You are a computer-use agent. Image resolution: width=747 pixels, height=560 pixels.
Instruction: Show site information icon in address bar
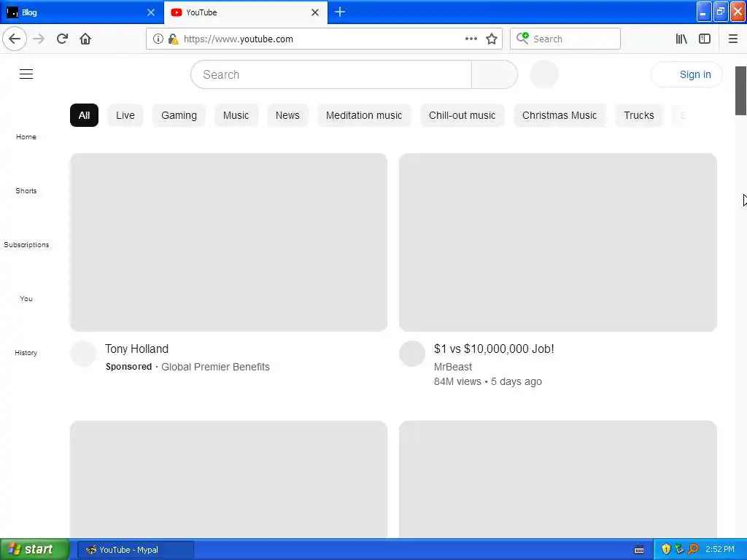tap(158, 39)
